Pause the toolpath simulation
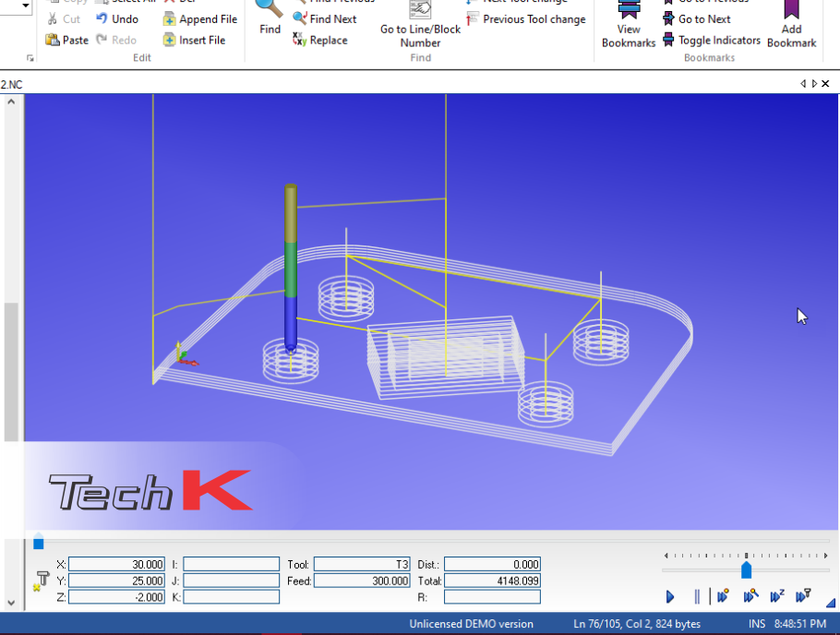Screen dimensions: 840x635 (695, 597)
